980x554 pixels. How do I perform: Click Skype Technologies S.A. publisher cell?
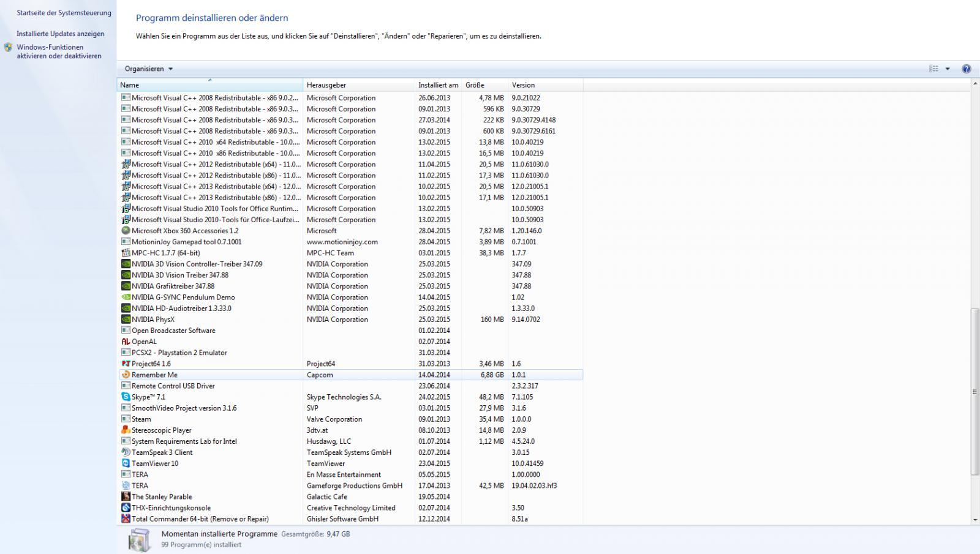(x=344, y=397)
